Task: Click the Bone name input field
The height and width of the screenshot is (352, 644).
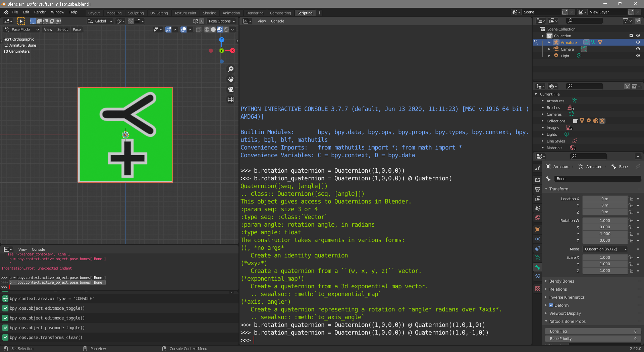Action: (x=597, y=179)
